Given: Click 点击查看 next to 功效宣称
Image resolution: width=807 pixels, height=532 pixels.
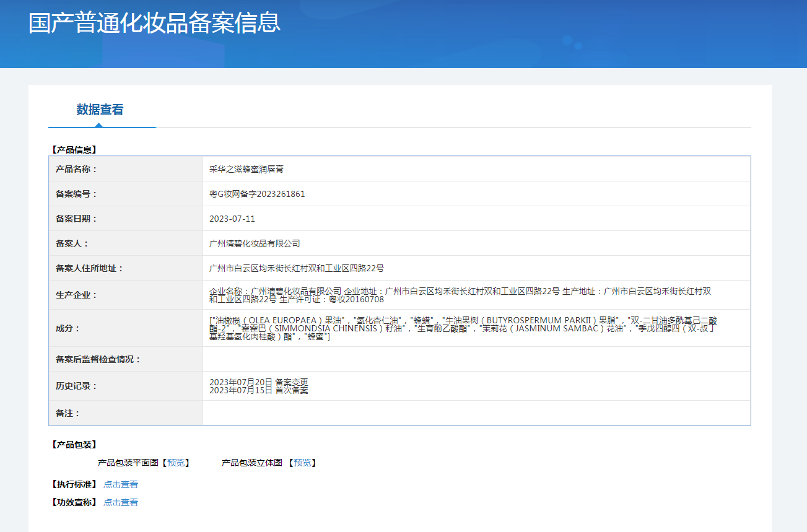Looking at the screenshot, I should (121, 502).
